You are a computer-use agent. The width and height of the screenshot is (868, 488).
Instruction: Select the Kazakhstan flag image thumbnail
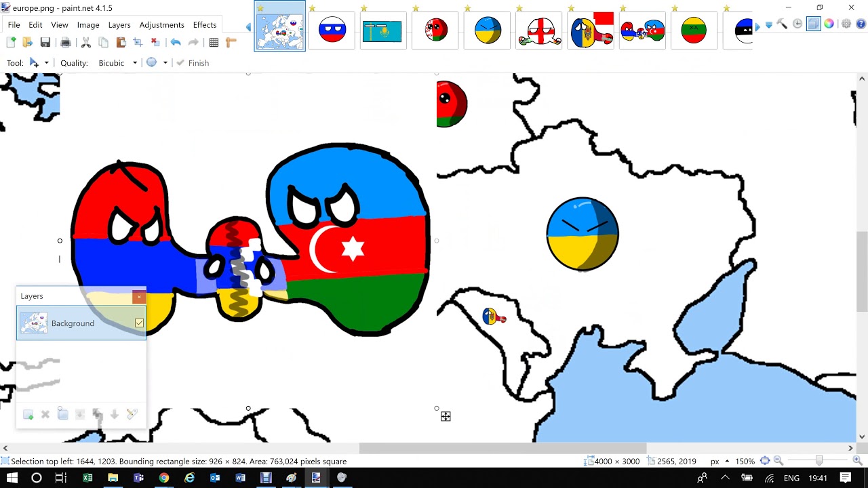(383, 30)
